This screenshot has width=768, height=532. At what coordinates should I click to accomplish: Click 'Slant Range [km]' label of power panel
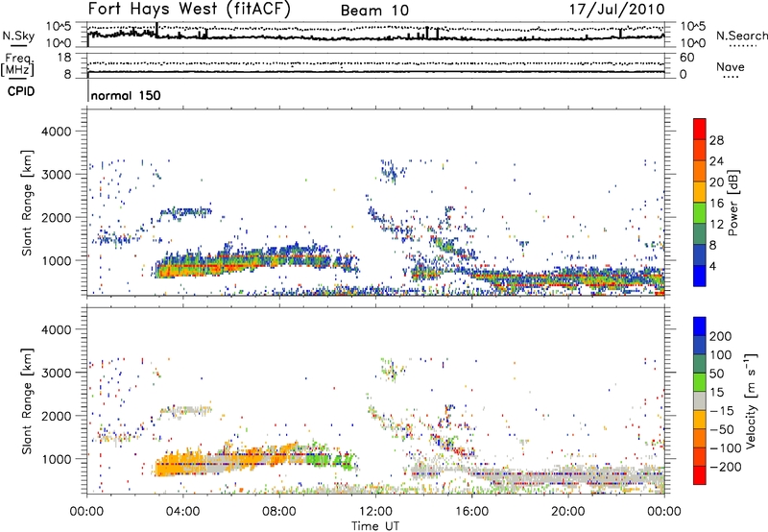(27, 203)
